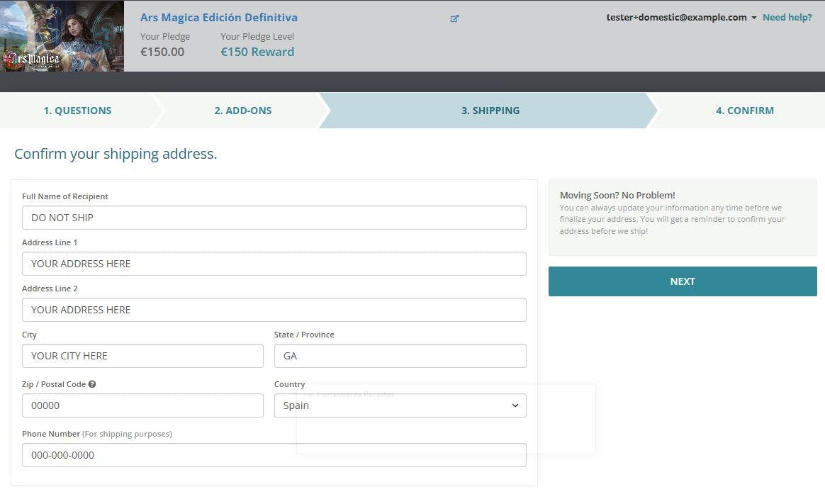Click the City text field
Screen dimensions: 825x504
(142, 356)
